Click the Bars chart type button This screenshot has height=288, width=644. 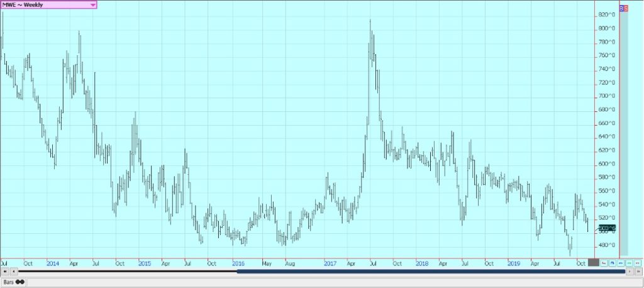coord(14,282)
